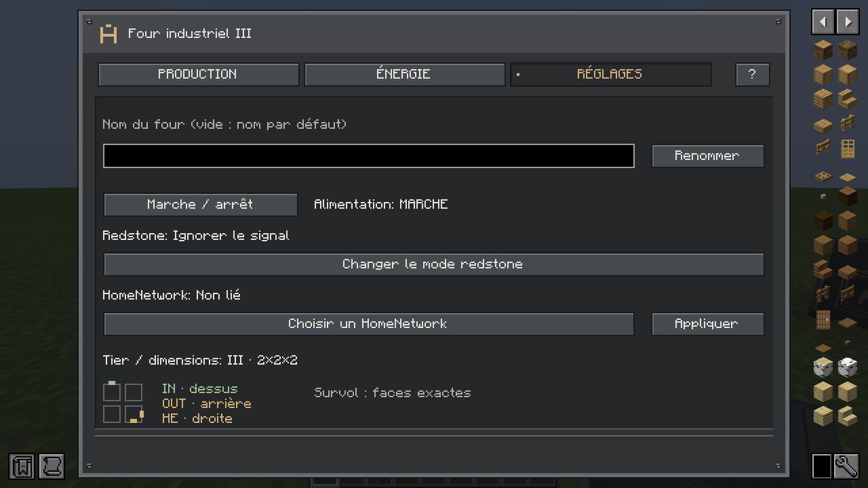The image size is (868, 488).
Task: Click the Appliquer button
Action: [x=707, y=324]
